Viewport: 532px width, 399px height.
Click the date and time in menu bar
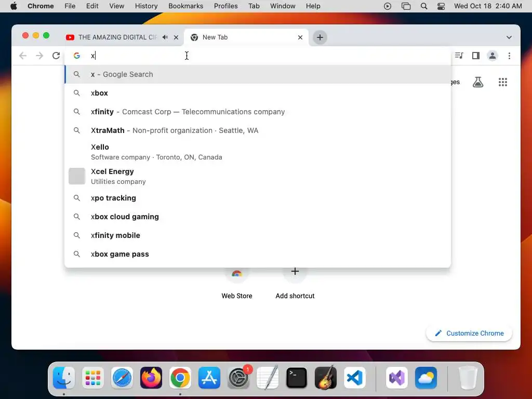pos(488,6)
